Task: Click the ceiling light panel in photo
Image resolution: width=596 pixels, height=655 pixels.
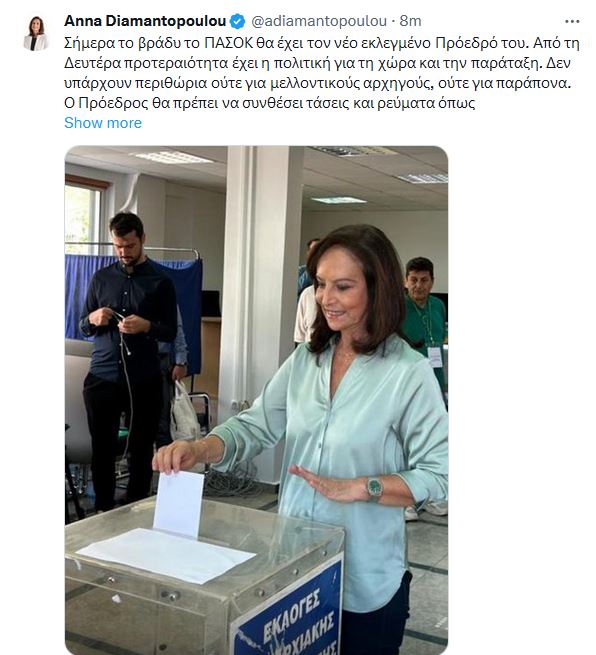Action: (x=172, y=157)
